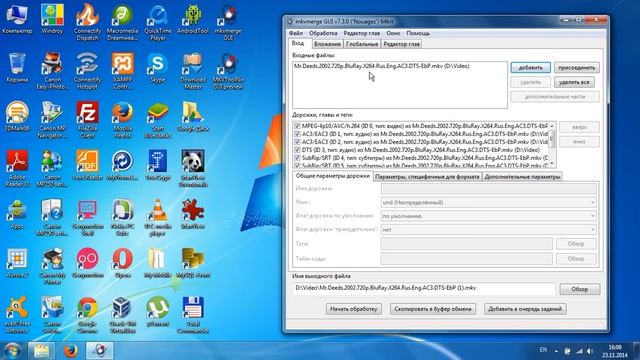Launch Skype from the desktop
The image size is (640, 360).
click(x=158, y=68)
